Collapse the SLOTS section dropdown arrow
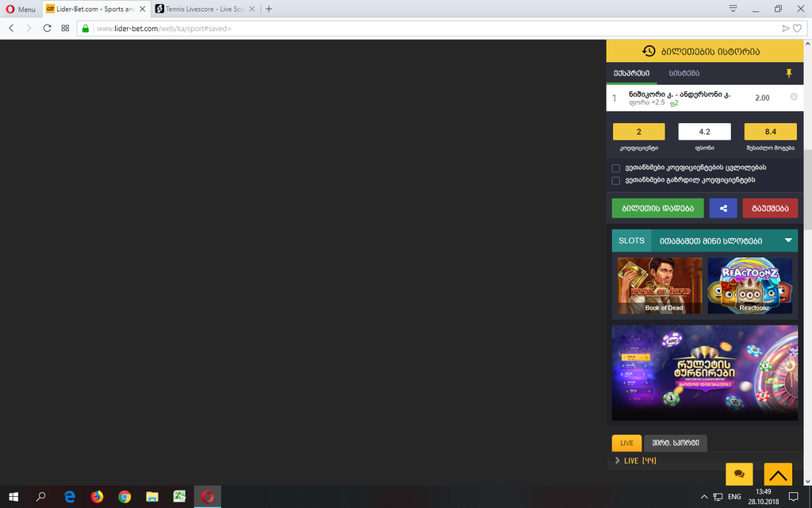 (x=788, y=241)
